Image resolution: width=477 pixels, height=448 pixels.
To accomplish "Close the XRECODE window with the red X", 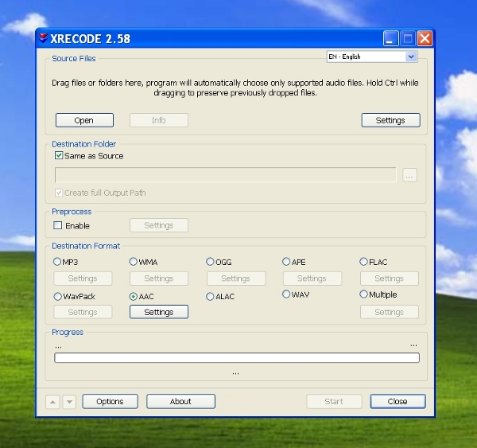I will click(425, 38).
